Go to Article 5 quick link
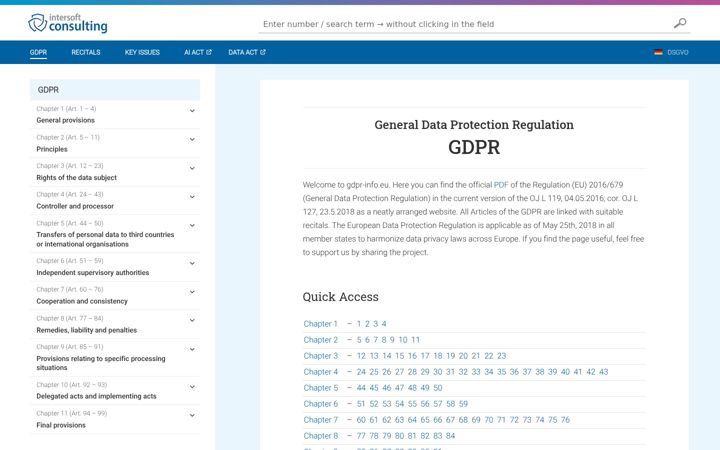The image size is (720, 450). [x=359, y=340]
